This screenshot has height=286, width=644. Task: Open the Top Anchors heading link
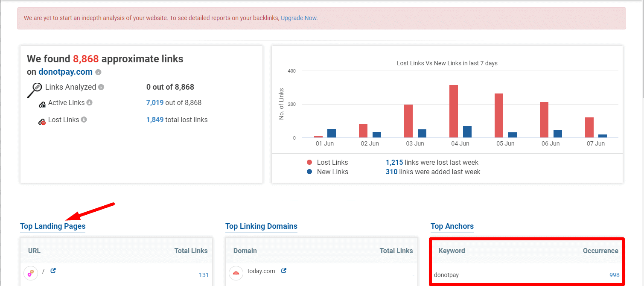pos(452,226)
